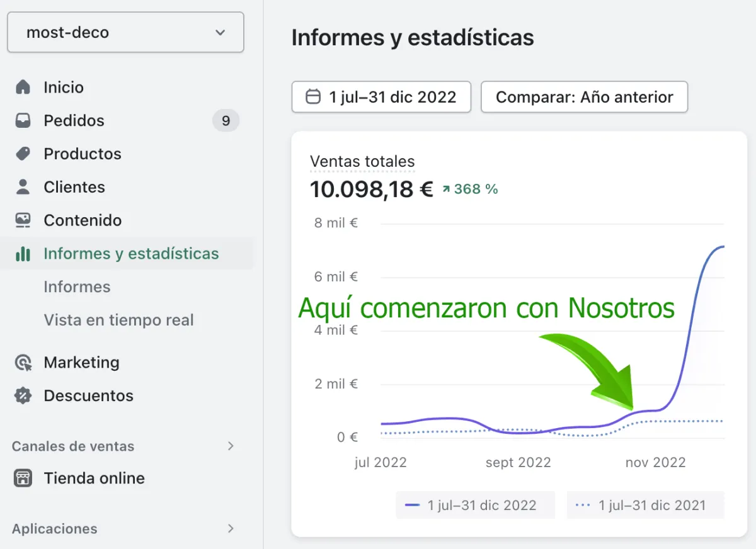Click the Informes y estadísticas bar chart icon

[x=23, y=254]
